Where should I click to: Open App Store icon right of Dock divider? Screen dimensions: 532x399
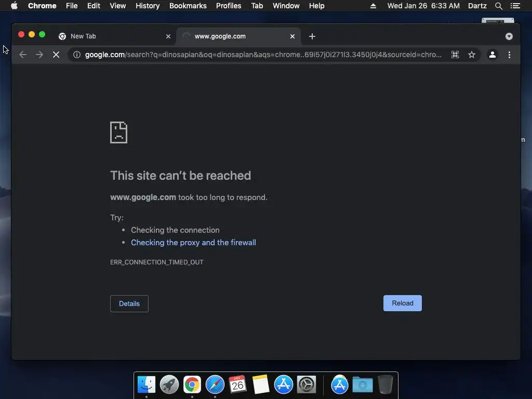(x=340, y=384)
